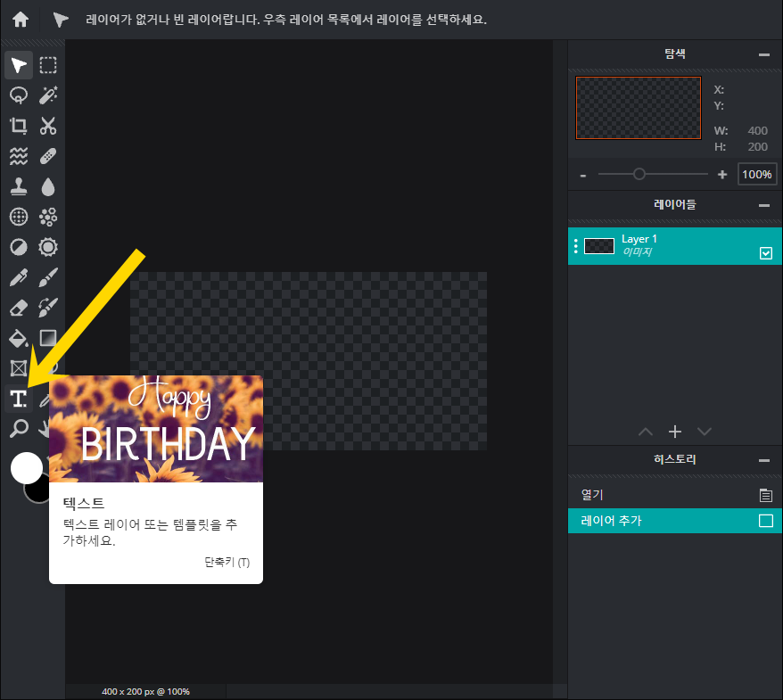This screenshot has height=700, width=783.
Task: Move layer up with the up chevron
Action: coord(645,432)
